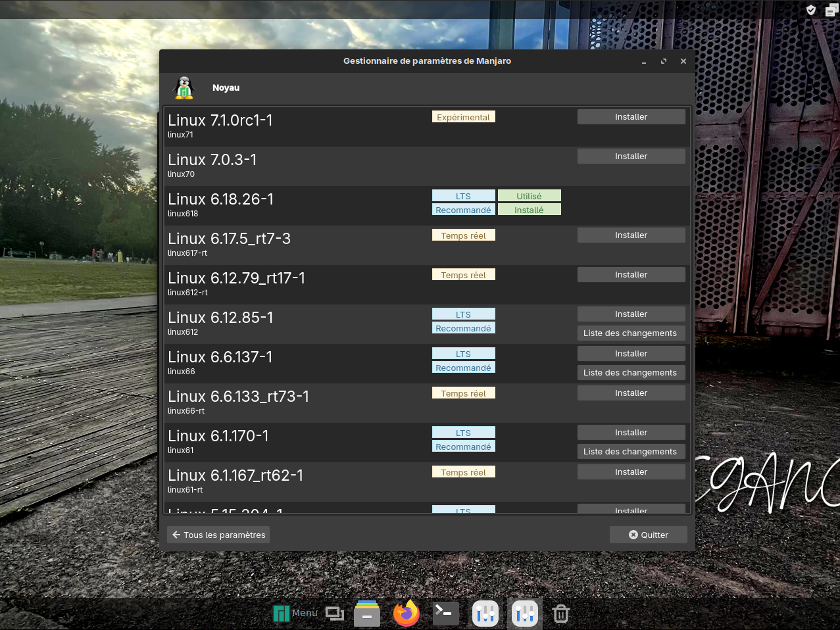Select the Linux 6.6.133_rt73-1 title
Screen dimensions: 840x630
pyautogui.click(x=239, y=397)
